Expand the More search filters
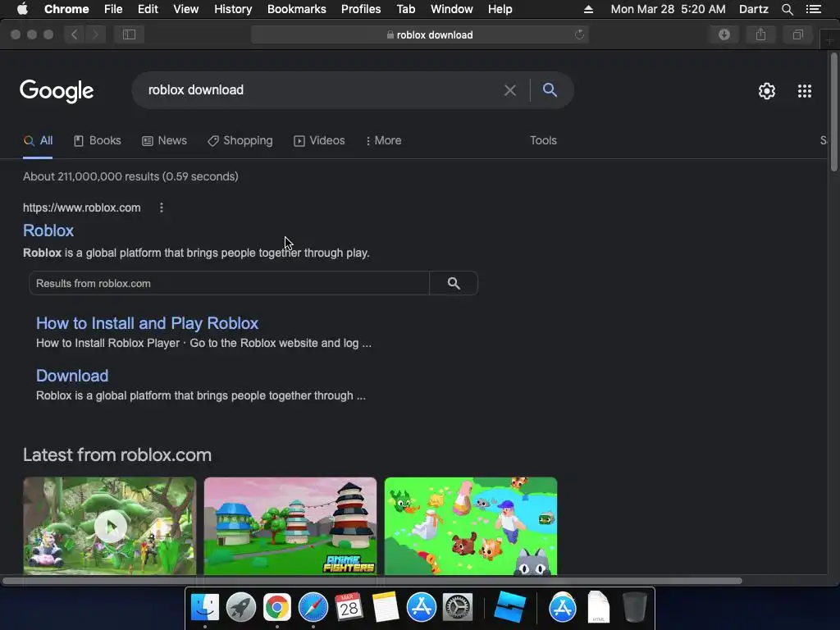 pos(384,141)
